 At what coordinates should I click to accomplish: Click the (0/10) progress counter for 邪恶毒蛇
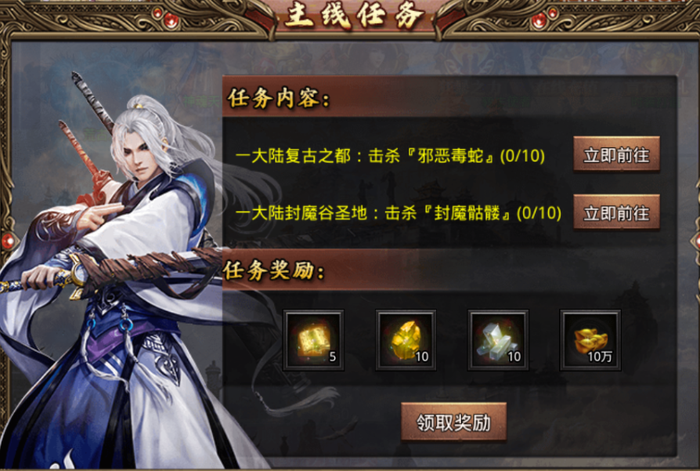coord(522,156)
